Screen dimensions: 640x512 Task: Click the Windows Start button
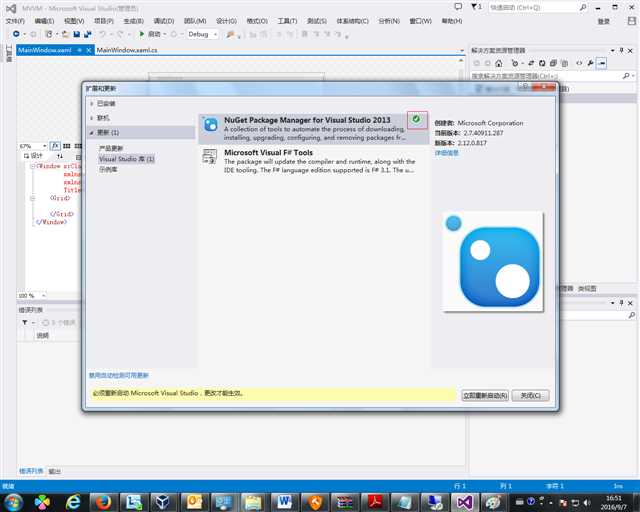click(13, 502)
